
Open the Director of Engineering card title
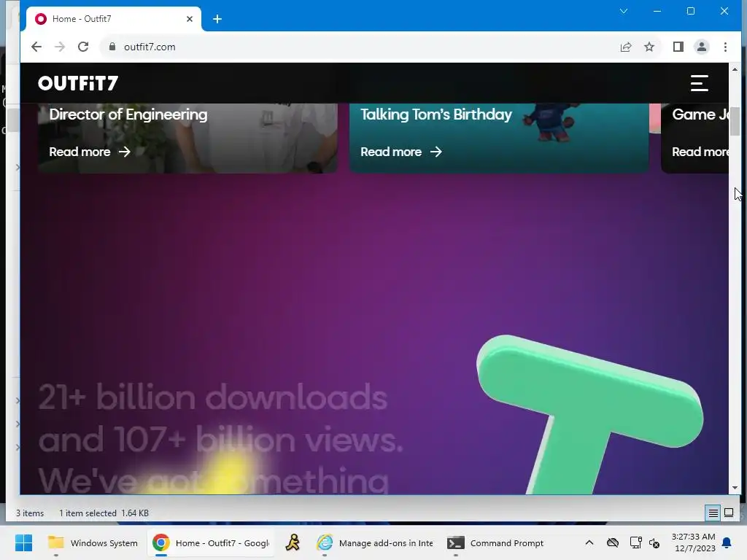[128, 114]
